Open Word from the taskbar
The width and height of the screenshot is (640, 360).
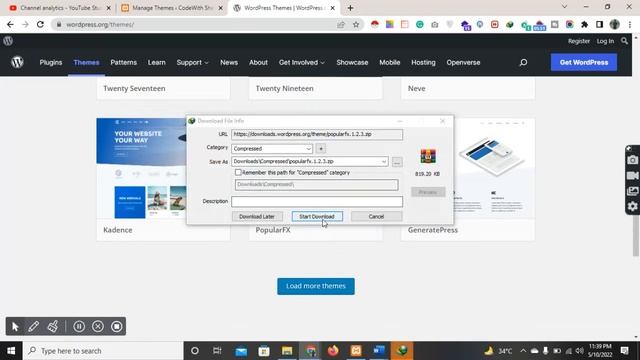379,351
